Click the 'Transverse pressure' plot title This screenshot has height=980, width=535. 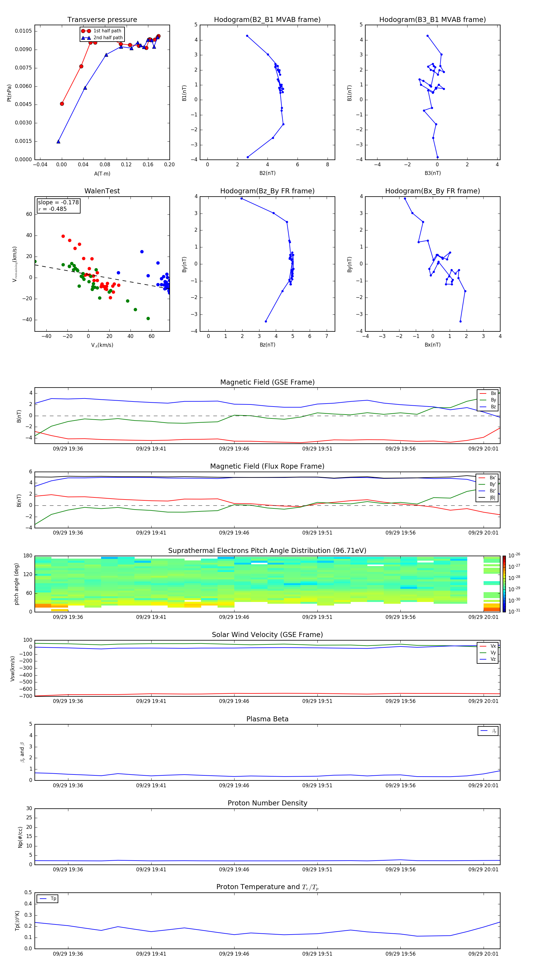pos(102,19)
